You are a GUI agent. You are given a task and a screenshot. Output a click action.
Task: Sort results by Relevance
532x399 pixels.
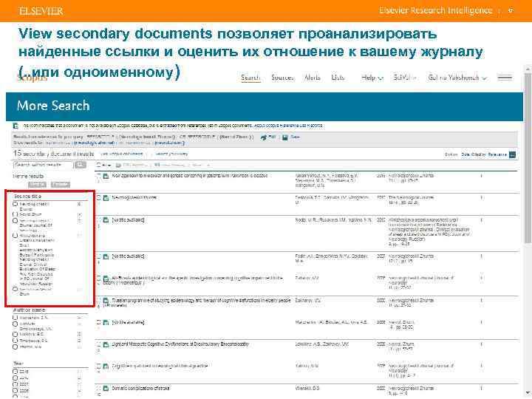pos(497,154)
